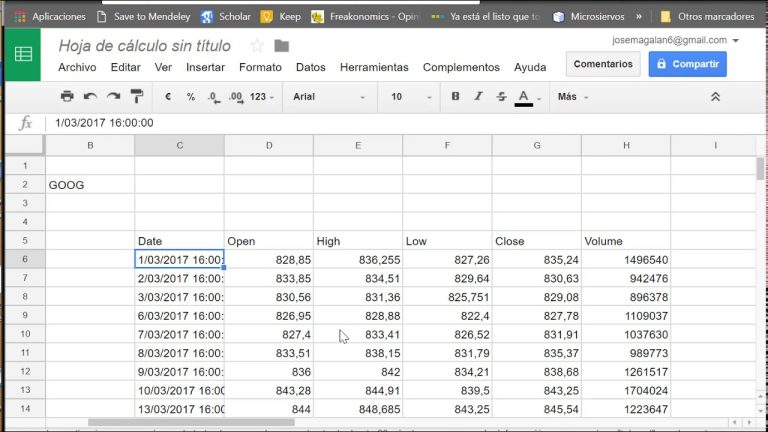
Task: Open the Arial font dropdown
Action: point(329,97)
